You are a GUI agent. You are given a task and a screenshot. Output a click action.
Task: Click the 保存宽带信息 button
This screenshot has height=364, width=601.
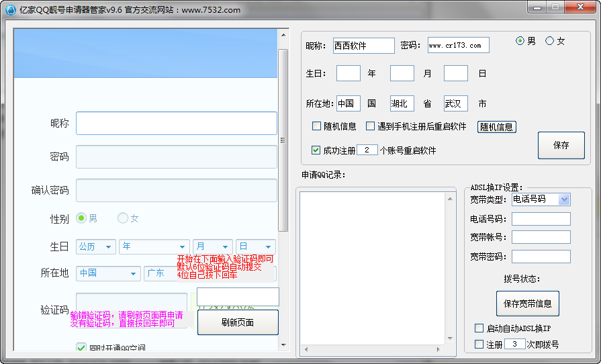527,304
